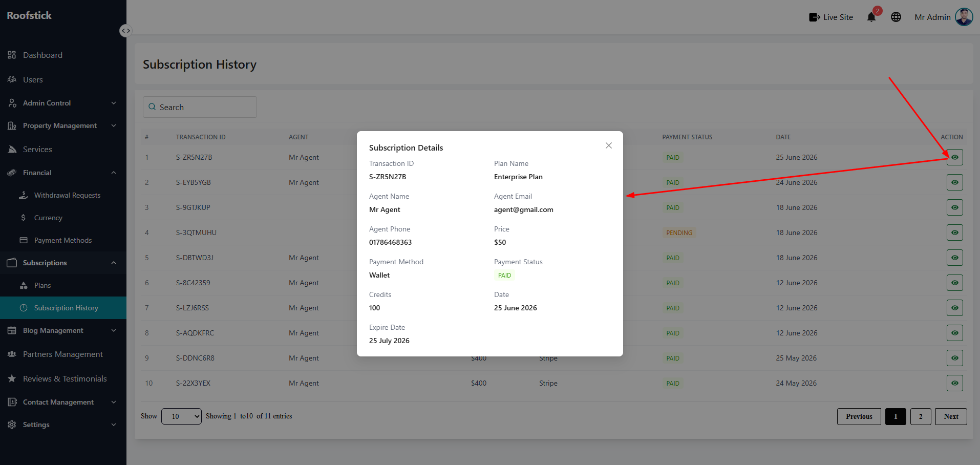Click the Mr Admin profile avatar
980x465 pixels.
964,17
